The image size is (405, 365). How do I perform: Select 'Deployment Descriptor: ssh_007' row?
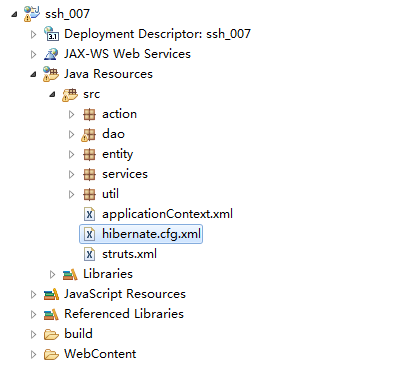(157, 34)
